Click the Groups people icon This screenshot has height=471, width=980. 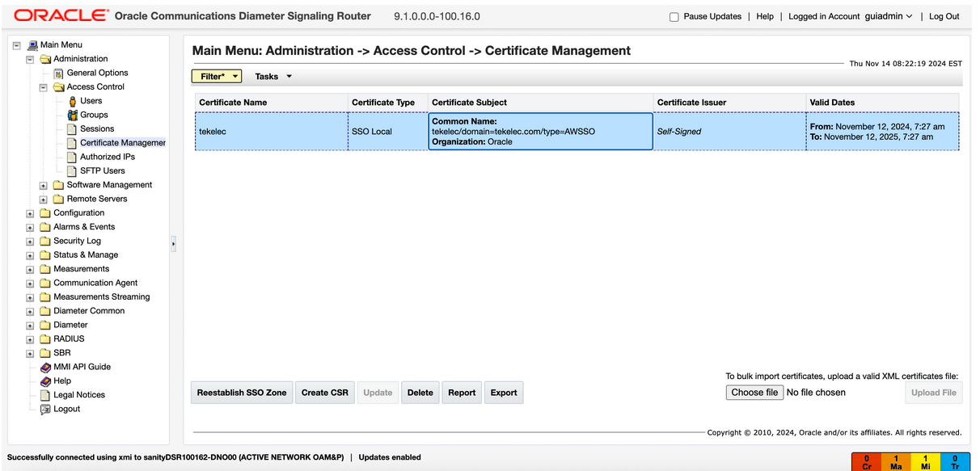tap(73, 115)
